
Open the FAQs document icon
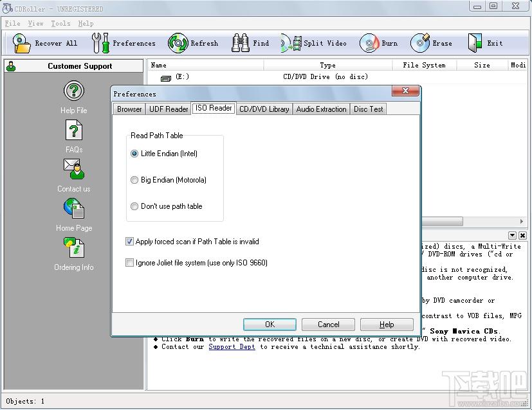tap(73, 130)
